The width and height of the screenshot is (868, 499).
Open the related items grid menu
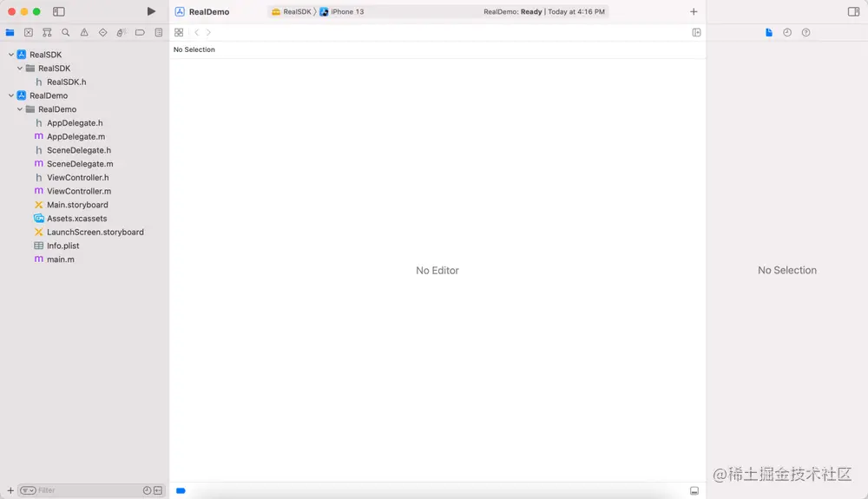(x=179, y=33)
